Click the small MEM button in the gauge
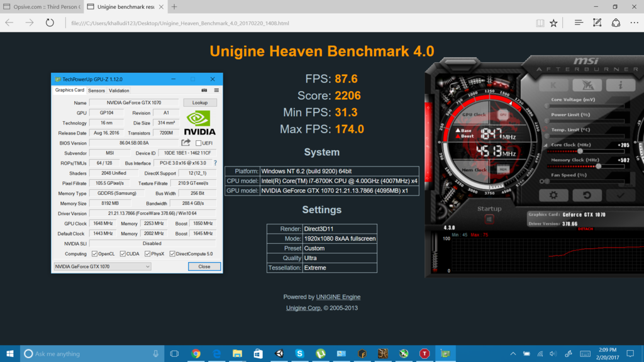This screenshot has height=362, width=644. click(503, 169)
